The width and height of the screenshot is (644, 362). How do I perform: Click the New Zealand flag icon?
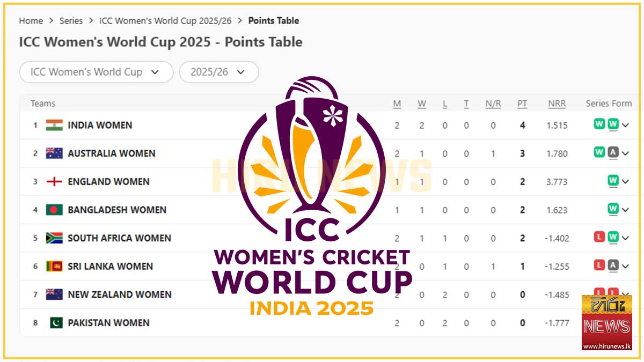pyautogui.click(x=54, y=294)
